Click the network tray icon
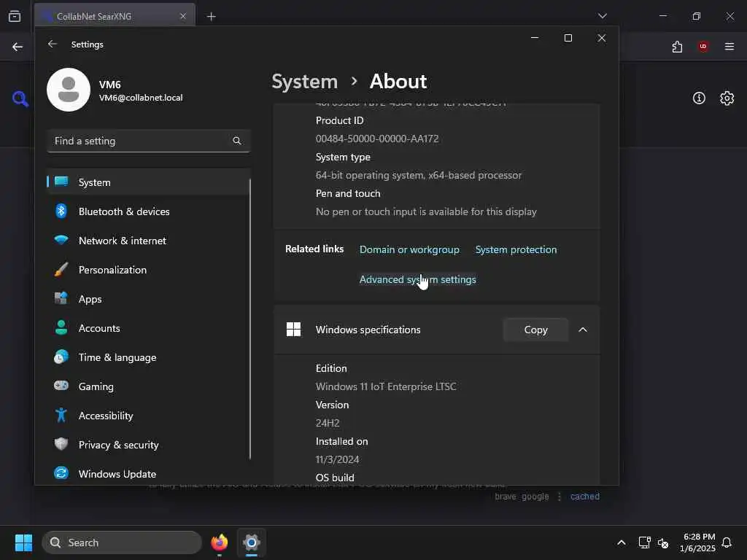This screenshot has height=560, width=747. point(644,542)
